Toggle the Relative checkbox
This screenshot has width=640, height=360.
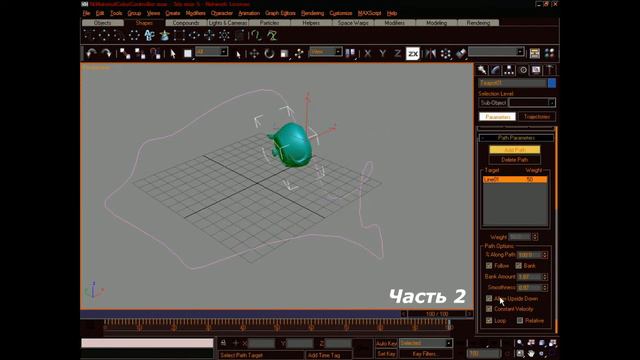520,320
